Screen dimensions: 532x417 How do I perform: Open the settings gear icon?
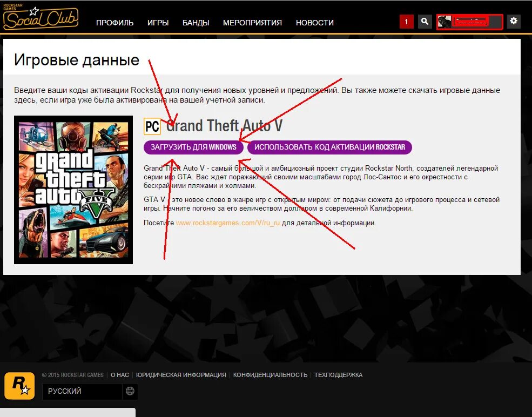[x=513, y=21]
